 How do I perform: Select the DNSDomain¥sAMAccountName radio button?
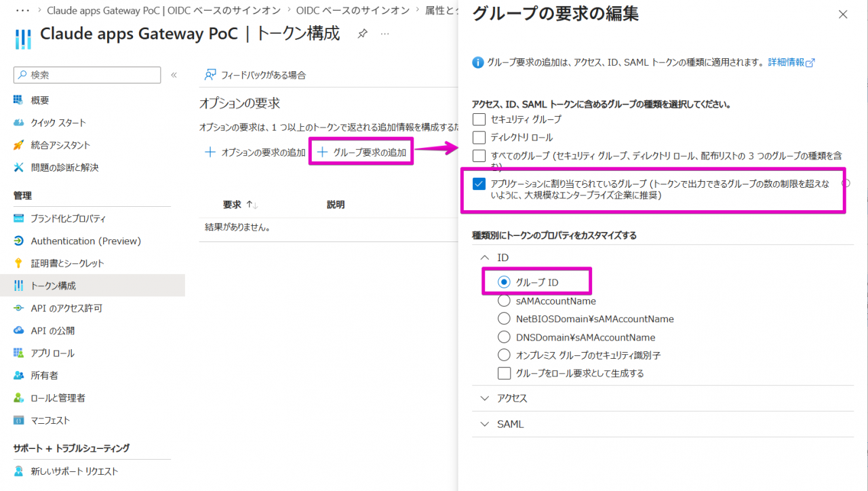[x=504, y=337]
